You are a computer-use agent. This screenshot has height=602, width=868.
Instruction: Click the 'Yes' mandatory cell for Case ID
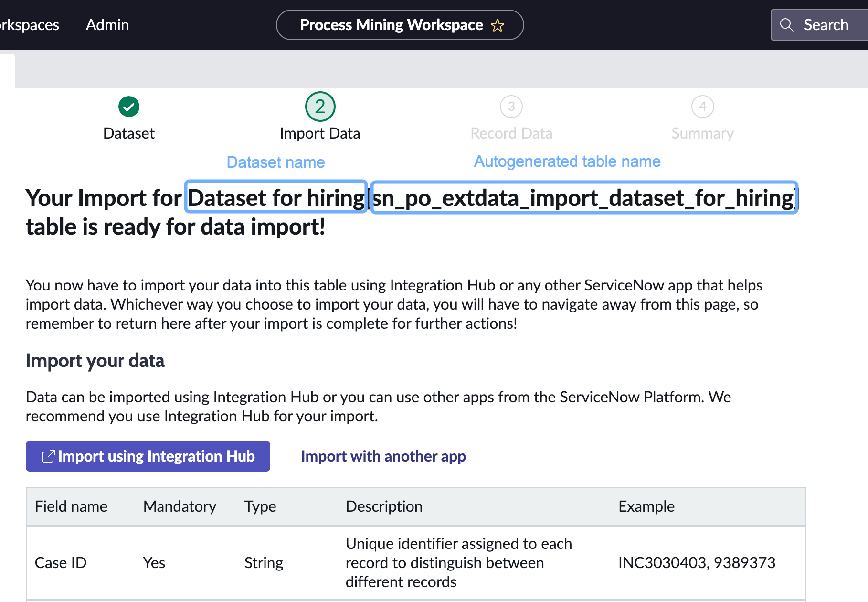154,563
